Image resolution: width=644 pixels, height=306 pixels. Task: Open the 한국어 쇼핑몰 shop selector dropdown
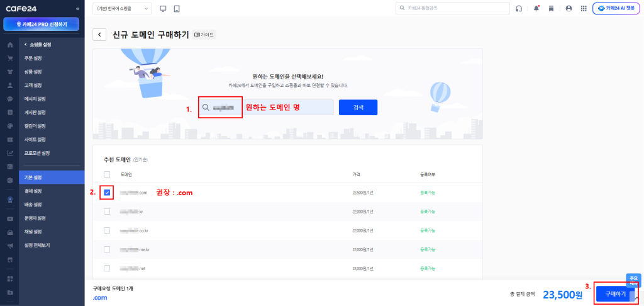[123, 9]
